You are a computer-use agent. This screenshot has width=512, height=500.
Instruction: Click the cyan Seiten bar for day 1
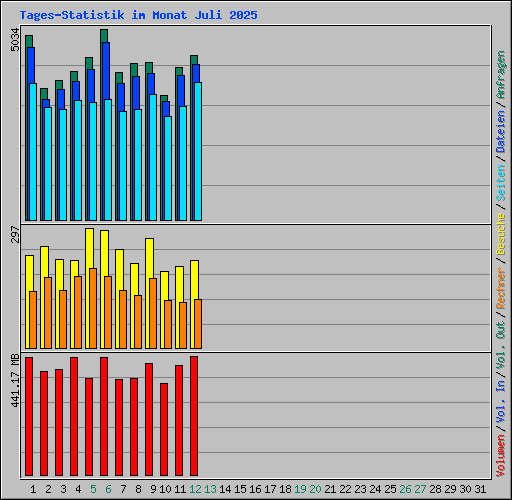pyautogui.click(x=33, y=152)
